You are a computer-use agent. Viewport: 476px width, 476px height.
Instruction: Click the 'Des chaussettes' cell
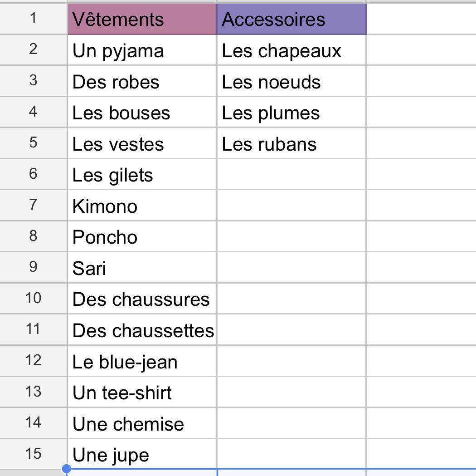[x=142, y=329]
